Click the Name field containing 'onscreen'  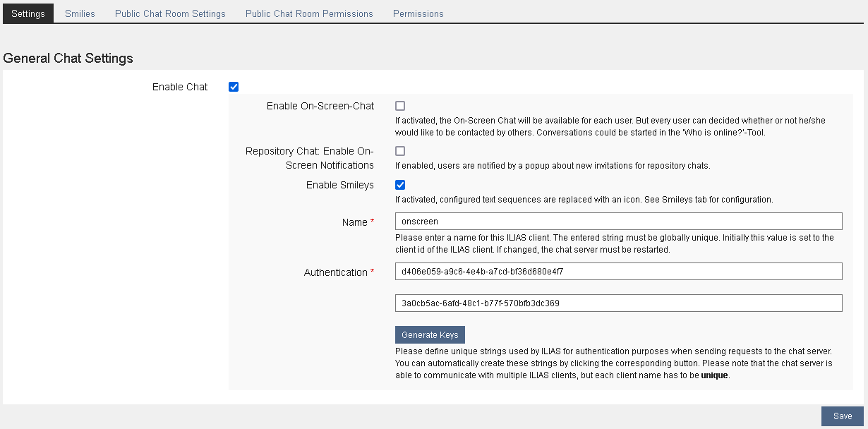point(618,222)
